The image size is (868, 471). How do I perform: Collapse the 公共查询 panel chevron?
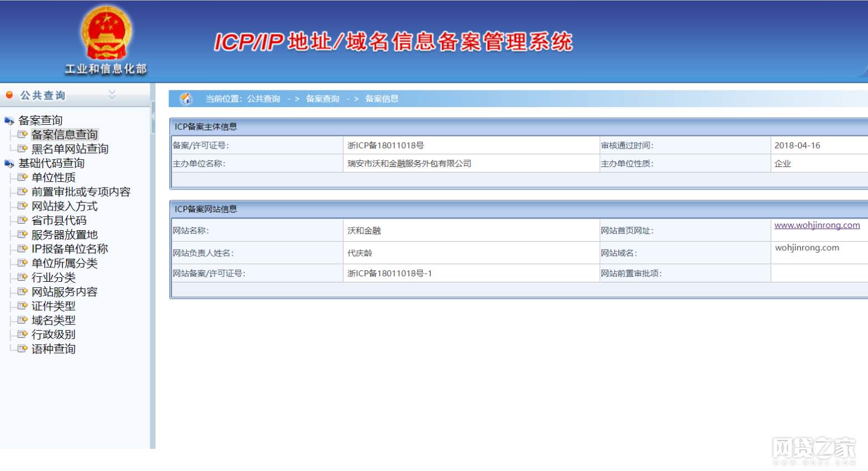click(x=112, y=95)
